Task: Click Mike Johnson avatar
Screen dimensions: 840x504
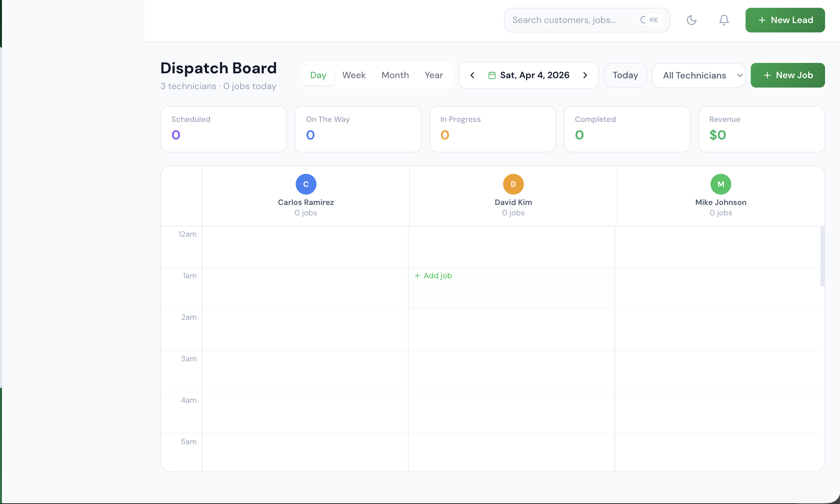Action: pyautogui.click(x=720, y=184)
